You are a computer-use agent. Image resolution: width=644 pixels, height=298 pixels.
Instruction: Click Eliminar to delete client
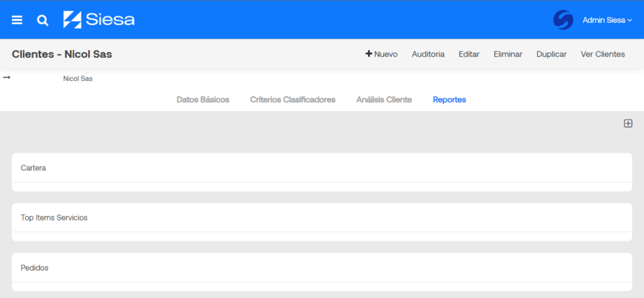[508, 54]
